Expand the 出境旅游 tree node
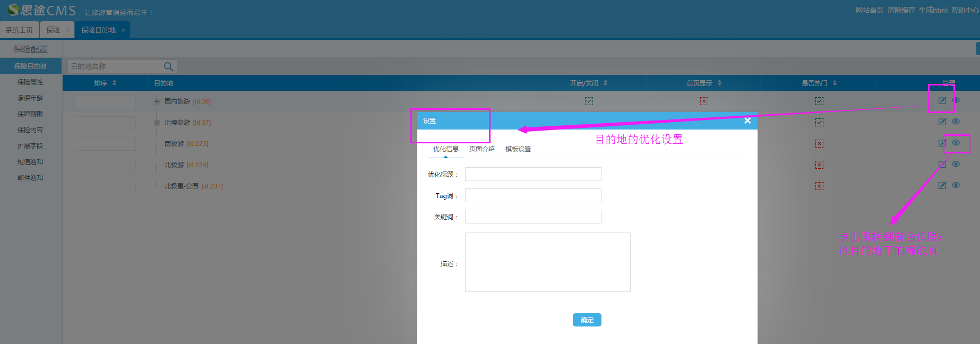Image resolution: width=980 pixels, height=344 pixels. pyautogui.click(x=157, y=123)
